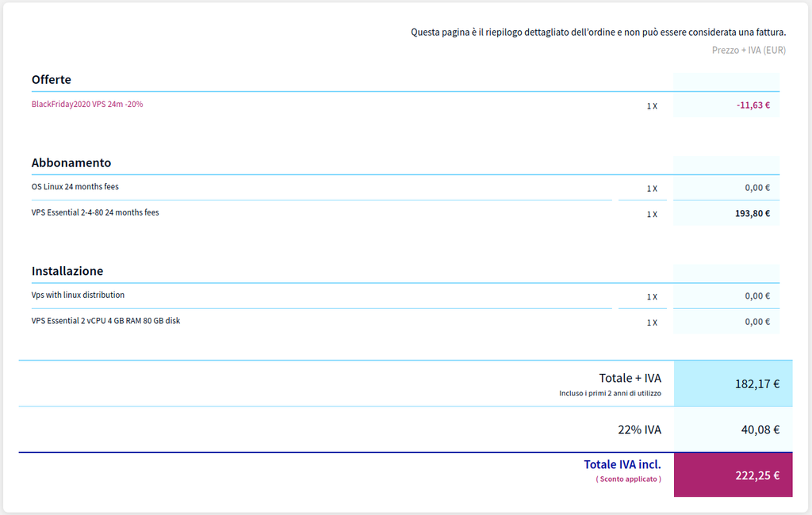Click the BlackFriday2020 VPS 24m -20% offer
812x515 pixels.
87,104
